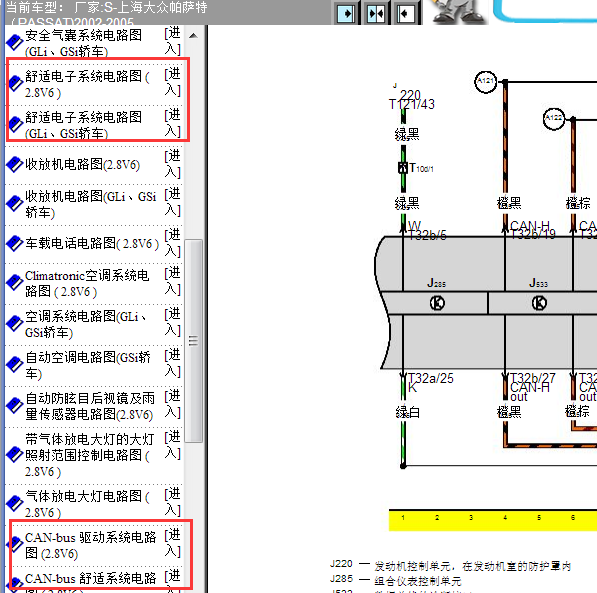Click book icon beside 气体放电大灯电路图
The width and height of the screenshot is (597, 593).
14,504
